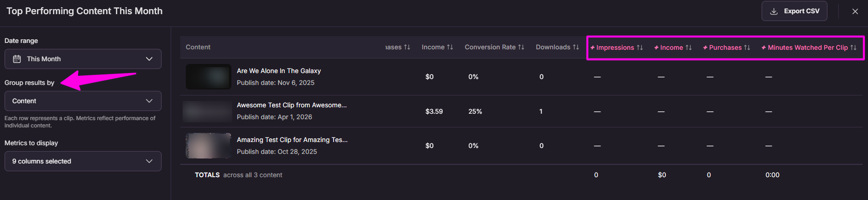Expand the Group results by Content dropdown
868x200 pixels.
point(83,101)
